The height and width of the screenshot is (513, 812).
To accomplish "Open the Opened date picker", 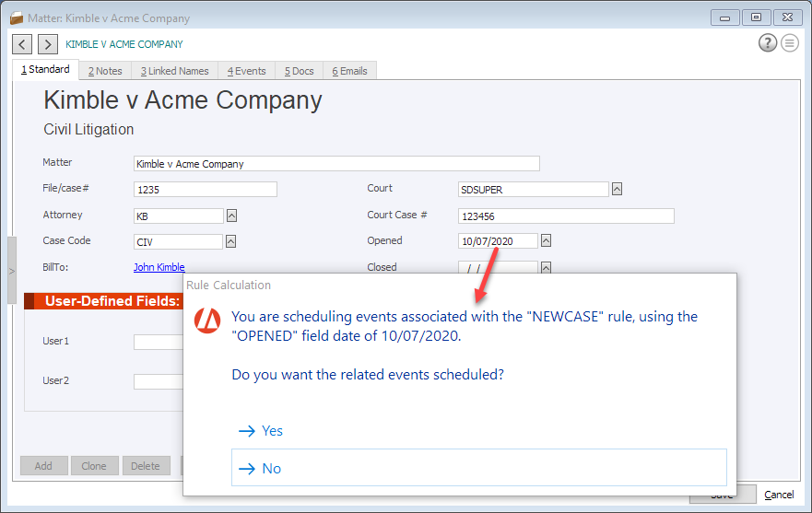I will click(547, 241).
